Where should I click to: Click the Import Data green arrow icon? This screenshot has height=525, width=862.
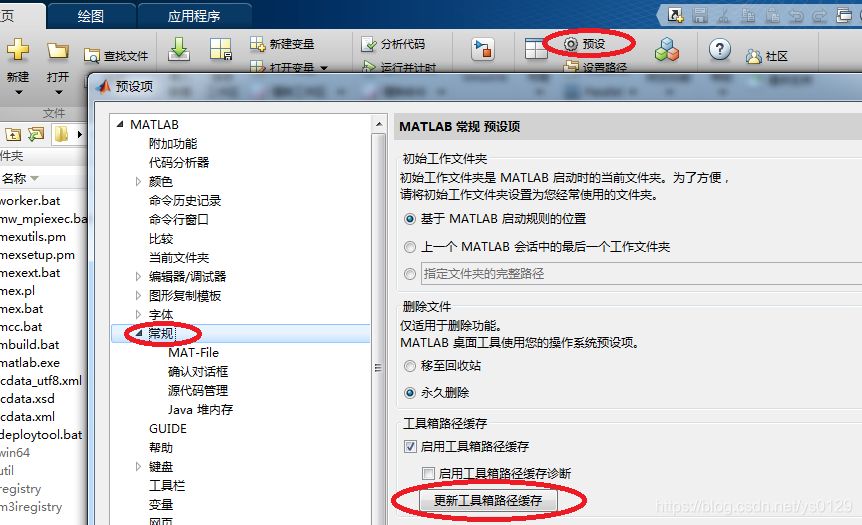pos(179,49)
